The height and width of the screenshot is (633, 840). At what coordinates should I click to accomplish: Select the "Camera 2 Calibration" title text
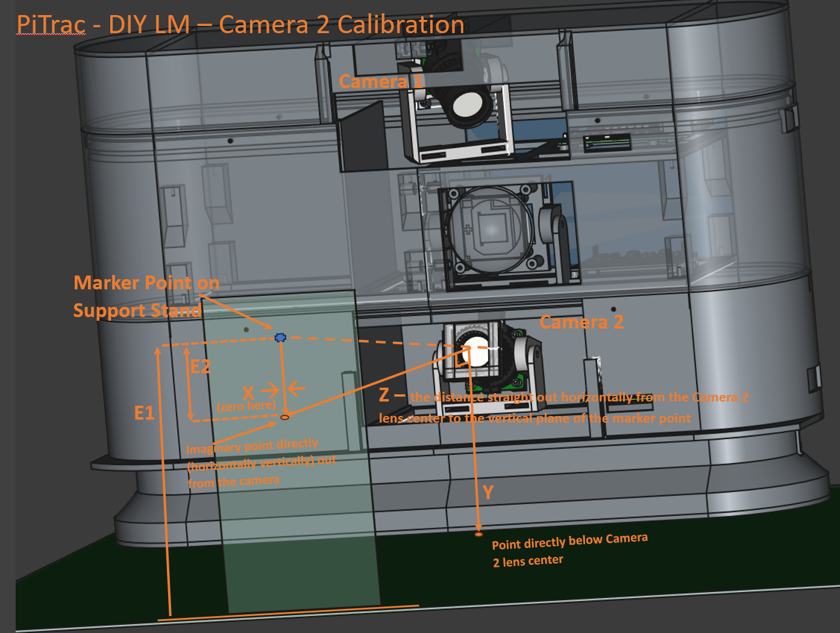341,25
